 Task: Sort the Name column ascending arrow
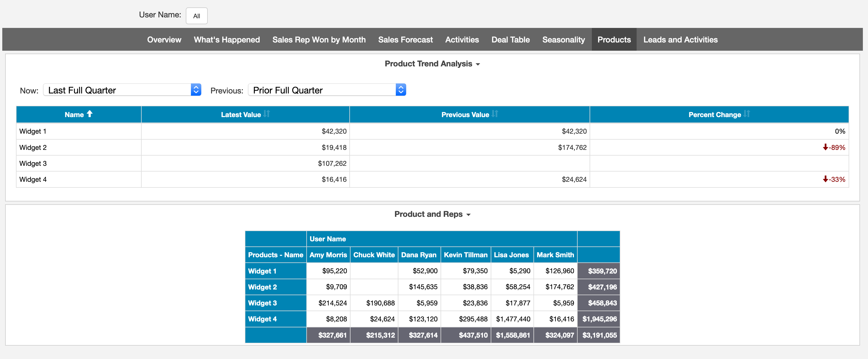(89, 114)
